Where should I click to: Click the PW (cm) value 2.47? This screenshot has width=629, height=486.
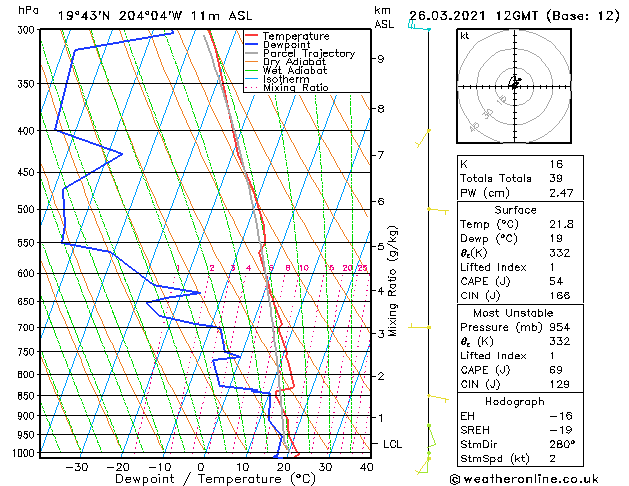click(x=561, y=193)
